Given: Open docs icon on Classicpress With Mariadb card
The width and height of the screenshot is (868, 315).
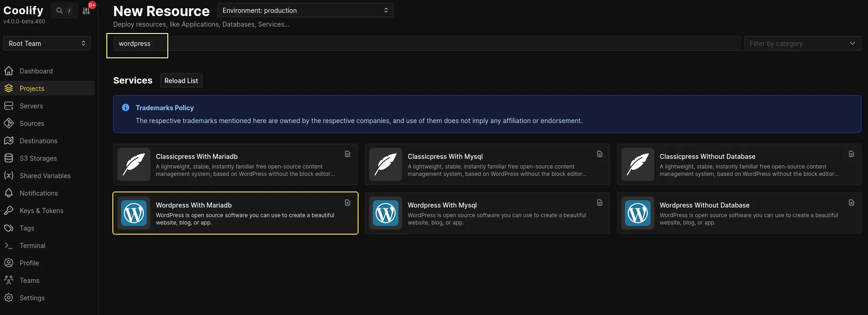Looking at the screenshot, I should tap(348, 154).
